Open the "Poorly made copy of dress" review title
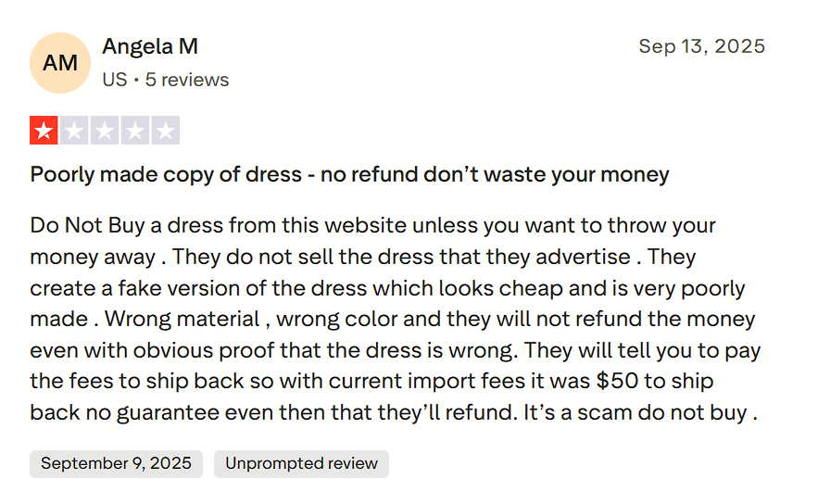The width and height of the screenshot is (818, 504). click(x=349, y=174)
